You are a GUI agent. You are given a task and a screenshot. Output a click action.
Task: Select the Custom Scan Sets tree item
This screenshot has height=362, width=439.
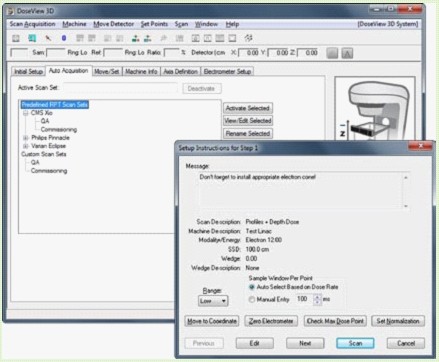coord(44,154)
